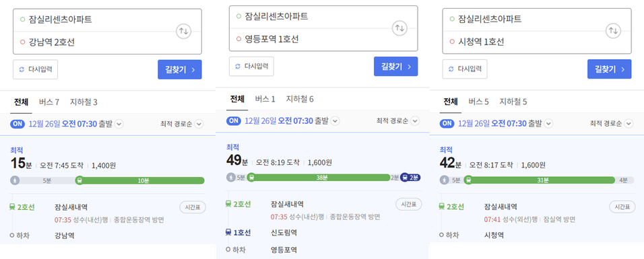
Task: Click the walking icon in 15분 route bar
Action: pyautogui.click(x=15, y=180)
